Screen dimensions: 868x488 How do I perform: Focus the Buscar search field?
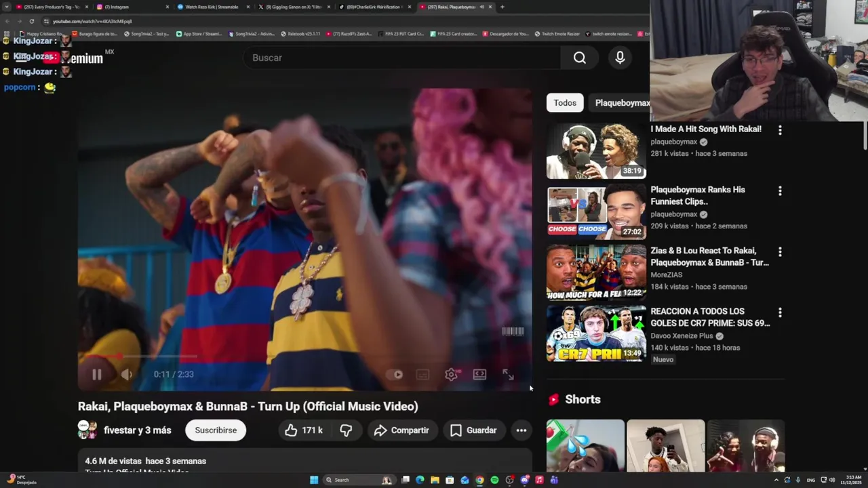tap(403, 58)
